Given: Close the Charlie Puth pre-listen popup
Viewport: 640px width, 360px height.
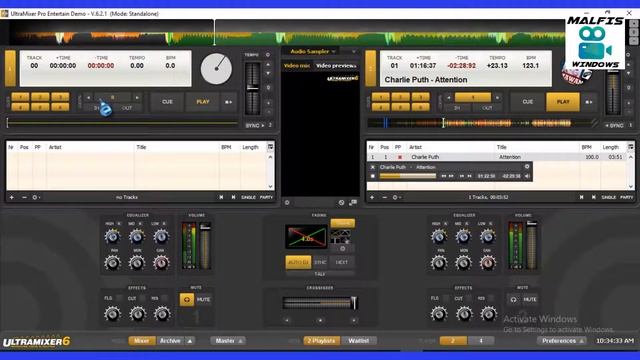Looking at the screenshot, I should [372, 167].
